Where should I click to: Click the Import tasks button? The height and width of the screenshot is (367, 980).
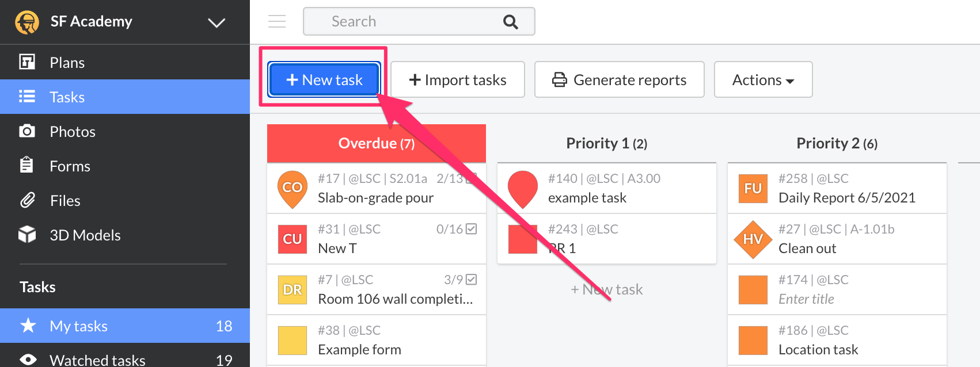tap(458, 79)
